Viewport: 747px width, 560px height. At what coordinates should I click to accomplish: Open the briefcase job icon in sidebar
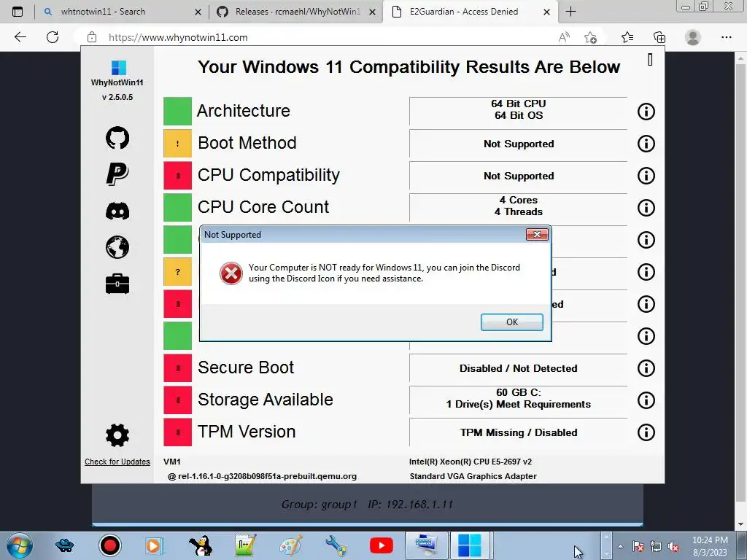point(117,284)
